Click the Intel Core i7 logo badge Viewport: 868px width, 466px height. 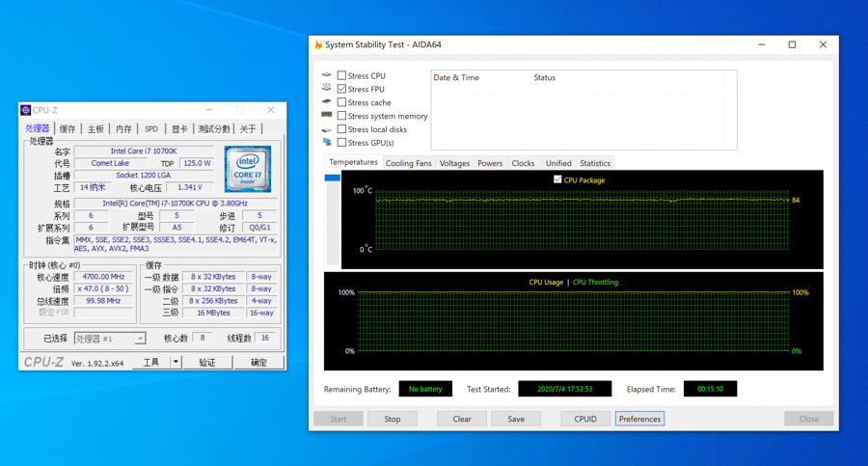248,169
